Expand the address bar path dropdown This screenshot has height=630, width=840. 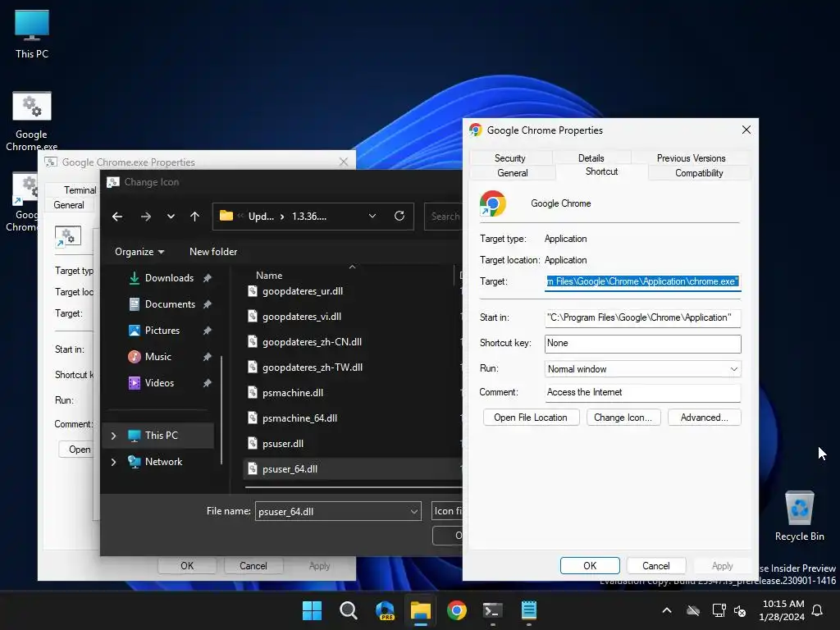coord(372,216)
